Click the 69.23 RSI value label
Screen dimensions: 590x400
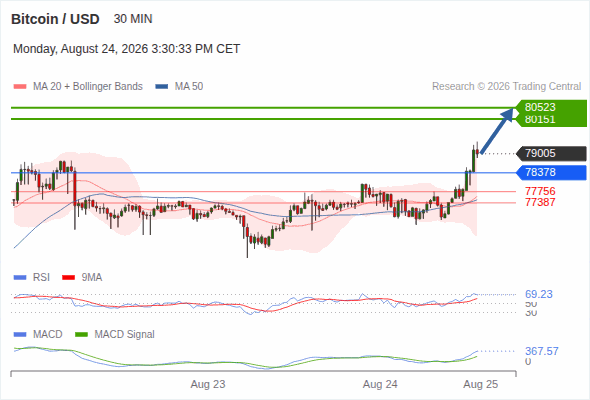[538, 294]
